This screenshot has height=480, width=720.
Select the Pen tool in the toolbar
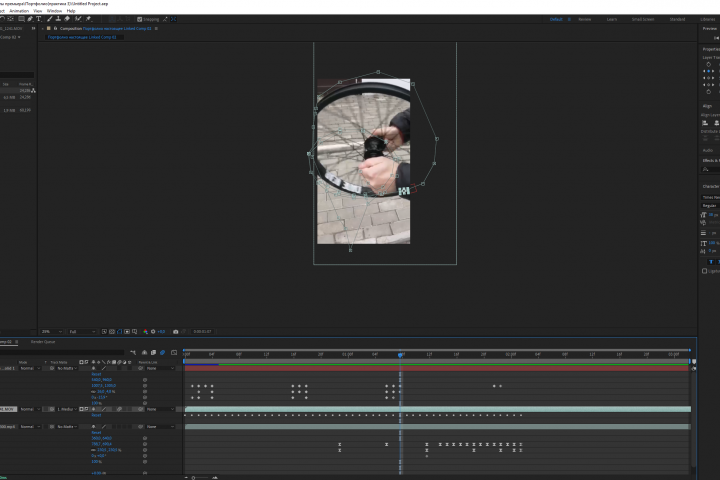click(30, 19)
